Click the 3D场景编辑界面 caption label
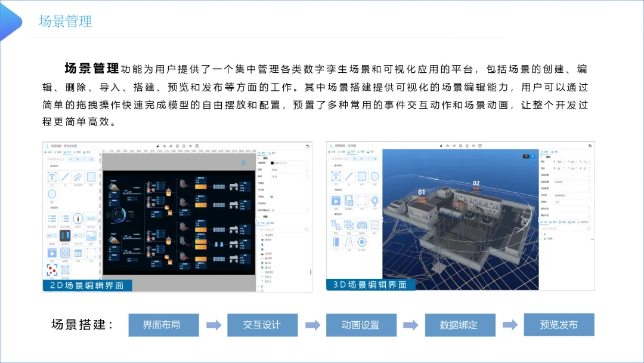 (370, 284)
